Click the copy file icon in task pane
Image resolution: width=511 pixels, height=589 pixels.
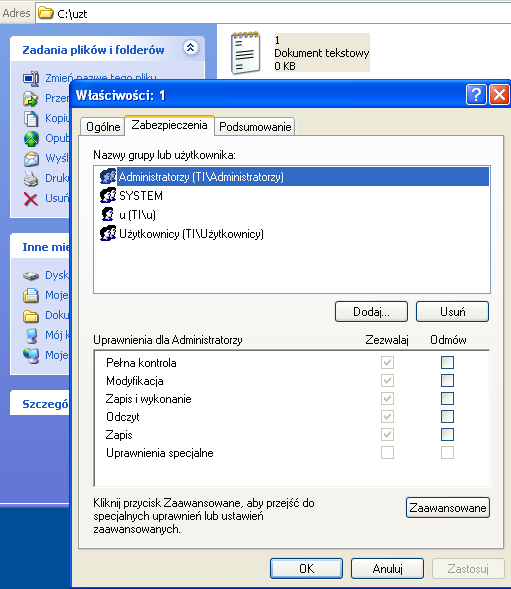tap(31, 118)
